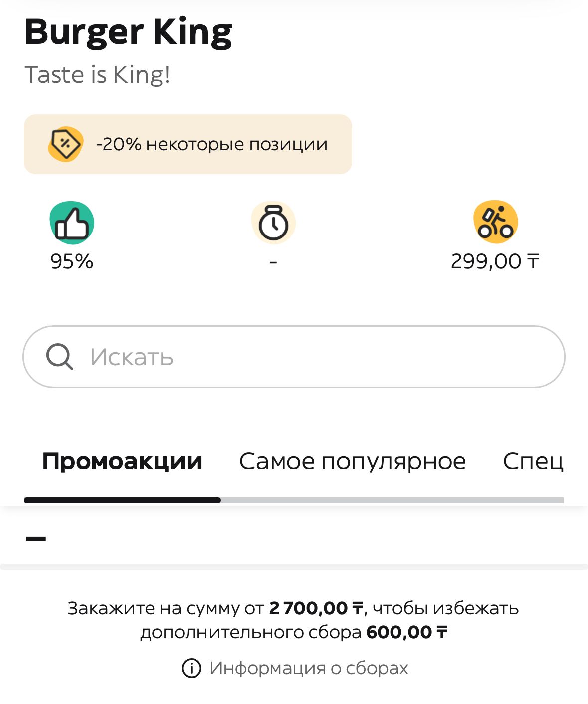The image size is (588, 704).
Task: Click the green thumbs-up rating icon
Action: (x=72, y=223)
